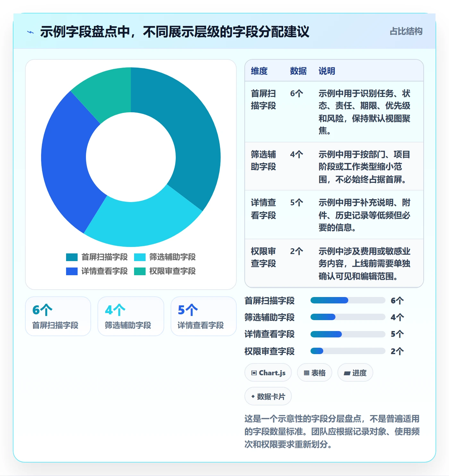
Task: Click the 首屏扫描字段 legend label
Action: [x=105, y=257]
